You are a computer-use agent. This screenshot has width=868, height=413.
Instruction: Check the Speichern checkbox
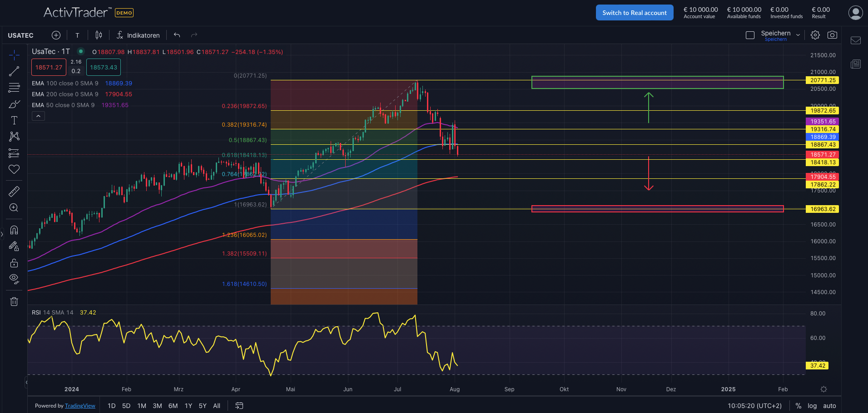[750, 34]
